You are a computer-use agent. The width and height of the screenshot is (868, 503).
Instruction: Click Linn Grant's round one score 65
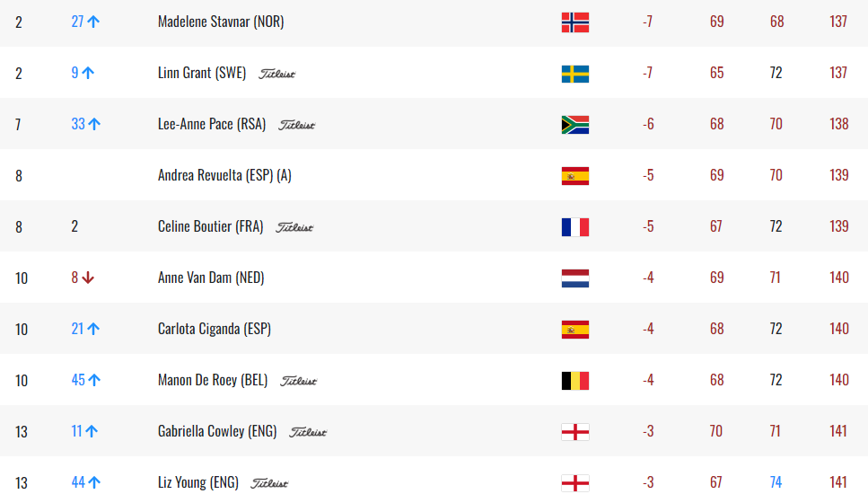pyautogui.click(x=716, y=73)
